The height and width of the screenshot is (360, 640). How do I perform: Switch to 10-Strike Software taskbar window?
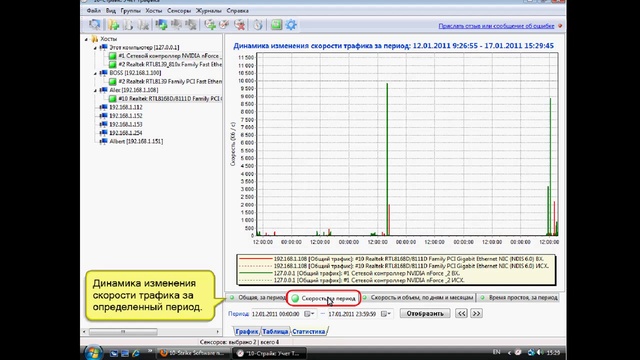tap(192, 353)
